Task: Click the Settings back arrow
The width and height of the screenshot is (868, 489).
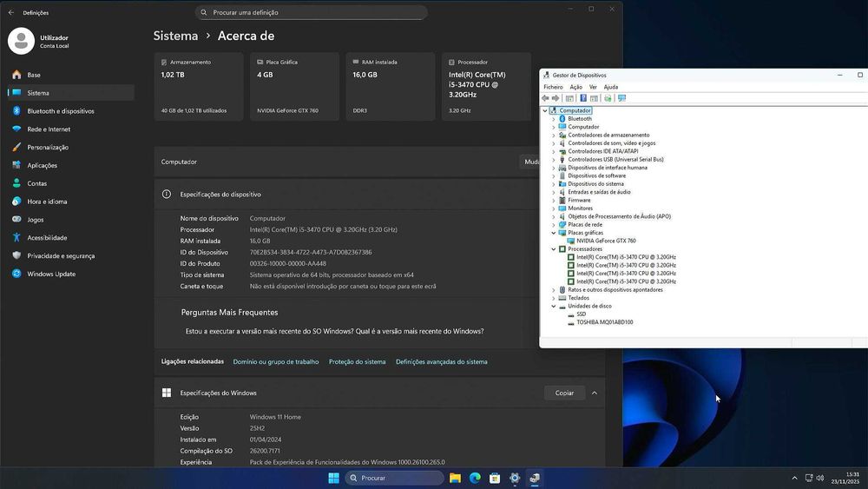Action: 11,12
